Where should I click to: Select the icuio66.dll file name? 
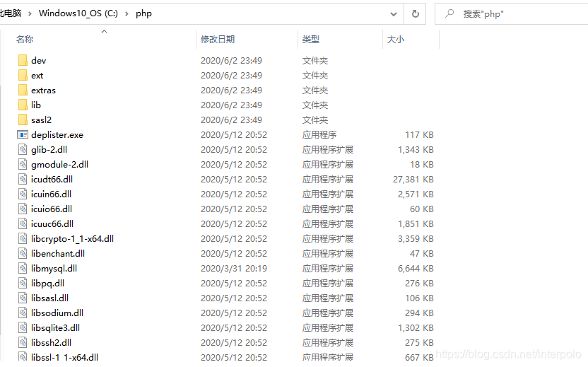tap(52, 209)
